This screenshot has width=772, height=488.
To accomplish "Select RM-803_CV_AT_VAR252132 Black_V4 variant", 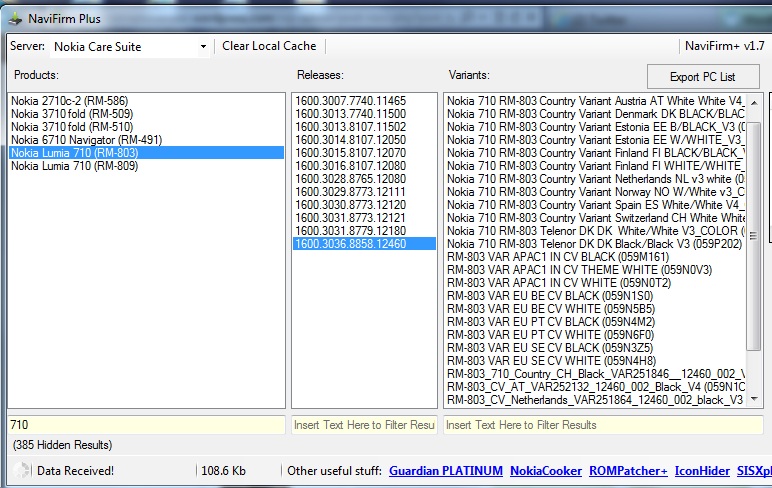I will [x=596, y=387].
